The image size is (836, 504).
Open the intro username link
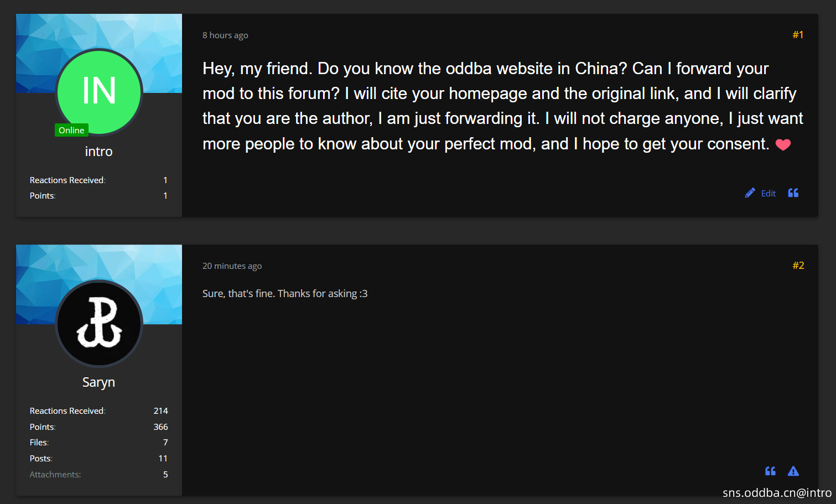pos(99,152)
